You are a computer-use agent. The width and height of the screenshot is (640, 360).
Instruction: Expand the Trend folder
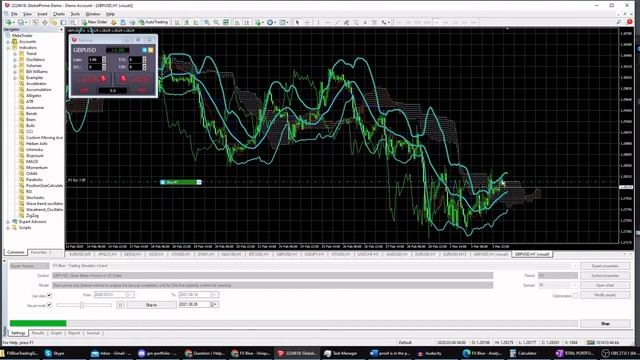point(15,53)
